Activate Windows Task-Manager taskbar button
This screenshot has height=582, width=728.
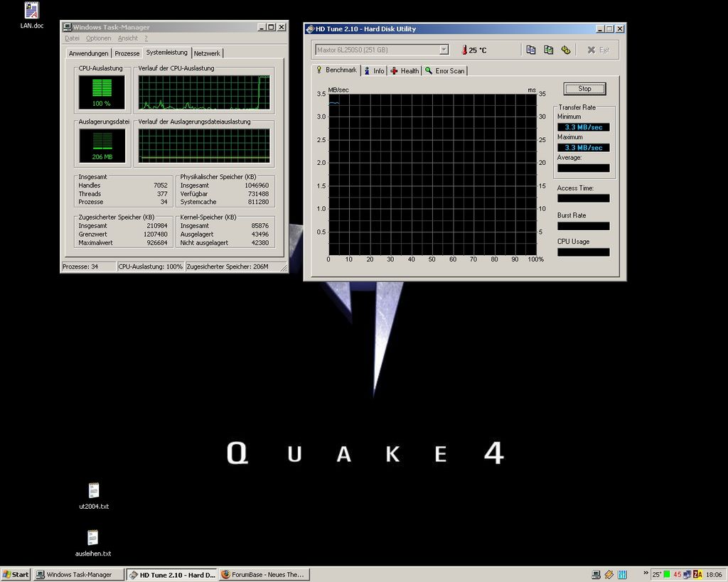click(80, 575)
